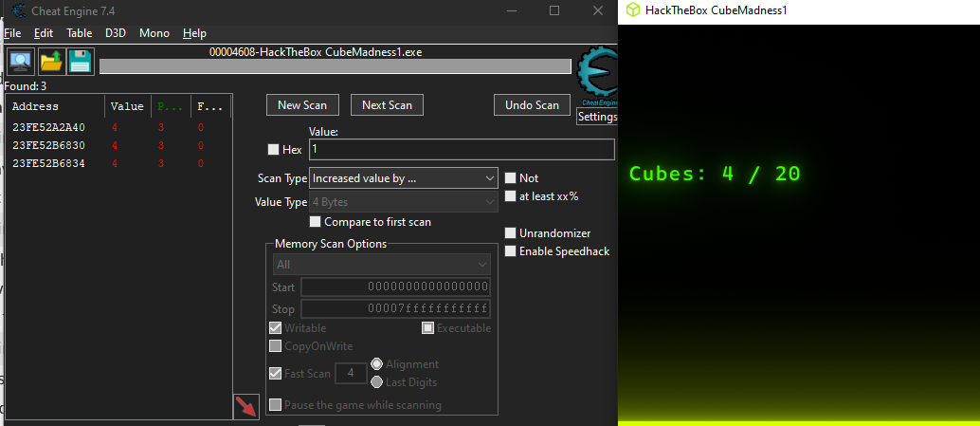Click the New Scan button
The width and height of the screenshot is (980, 426).
point(302,105)
